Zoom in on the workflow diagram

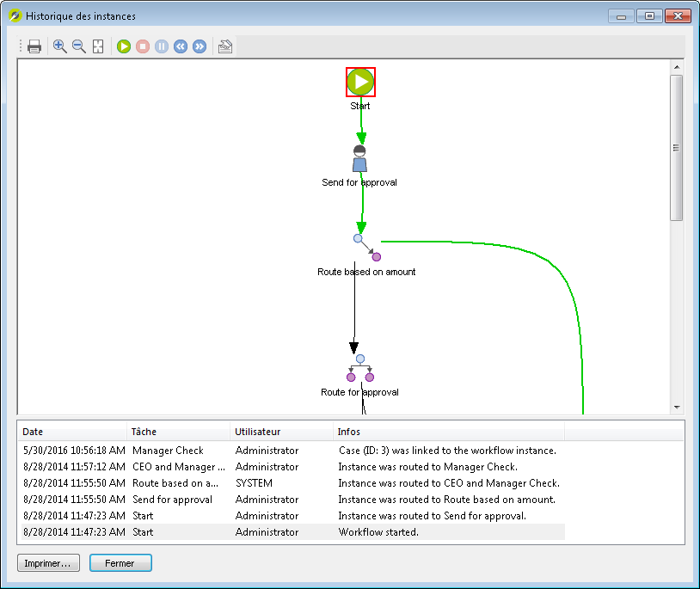tap(60, 46)
